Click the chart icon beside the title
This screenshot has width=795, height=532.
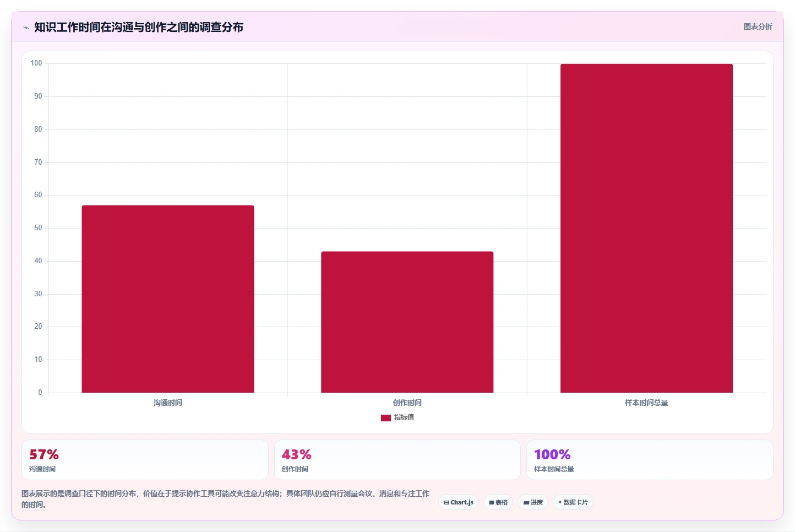[26, 28]
